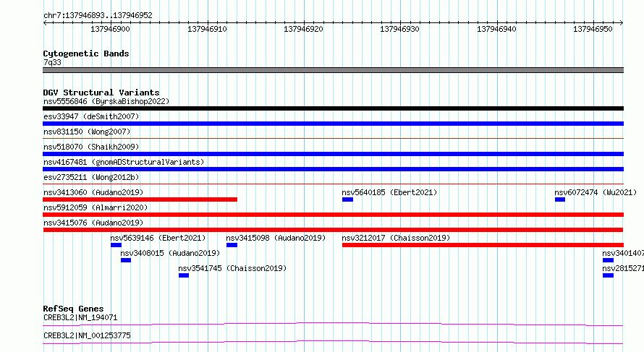Click the blue nsv4167481 variant bar

[x=333, y=169]
